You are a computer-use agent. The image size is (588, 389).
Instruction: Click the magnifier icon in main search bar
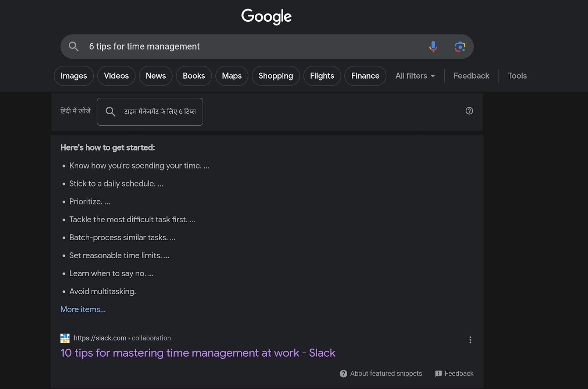coord(73,46)
